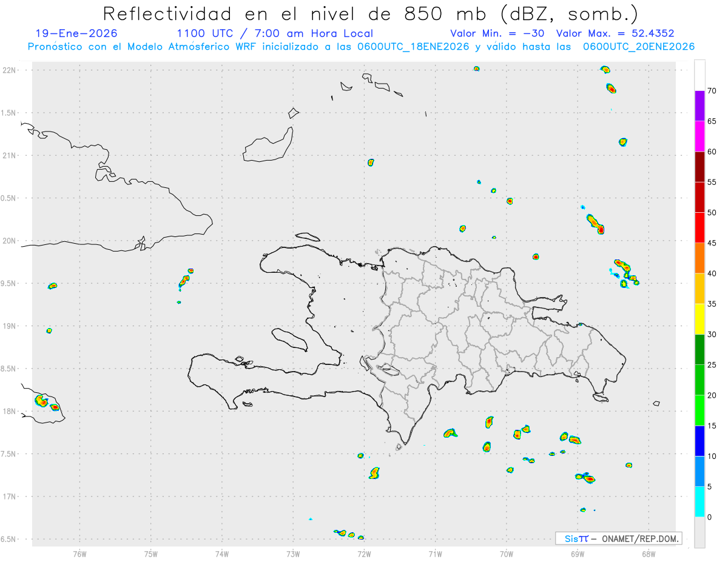
Task: Click the '72W' longitude axis label
Action: 364,554
